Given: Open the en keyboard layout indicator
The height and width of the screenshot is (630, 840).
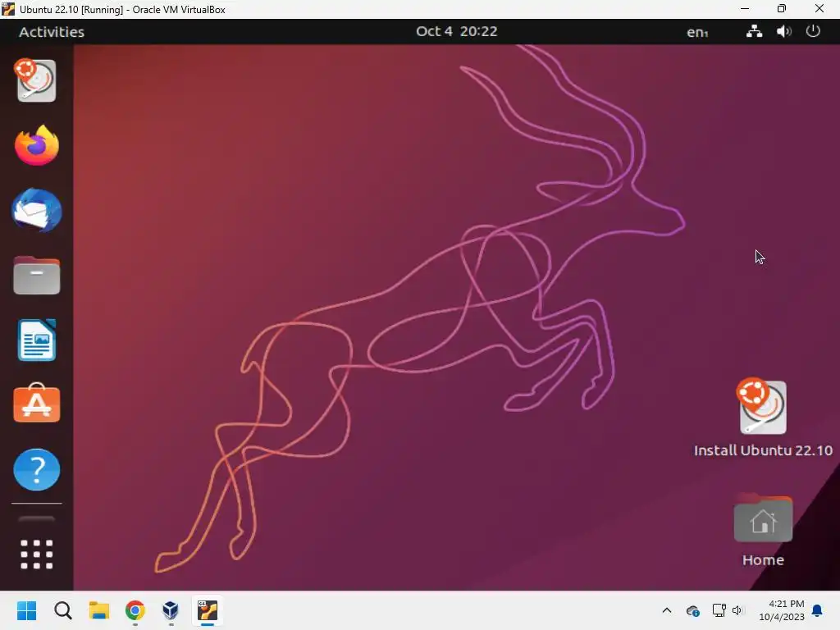Looking at the screenshot, I should coord(697,33).
